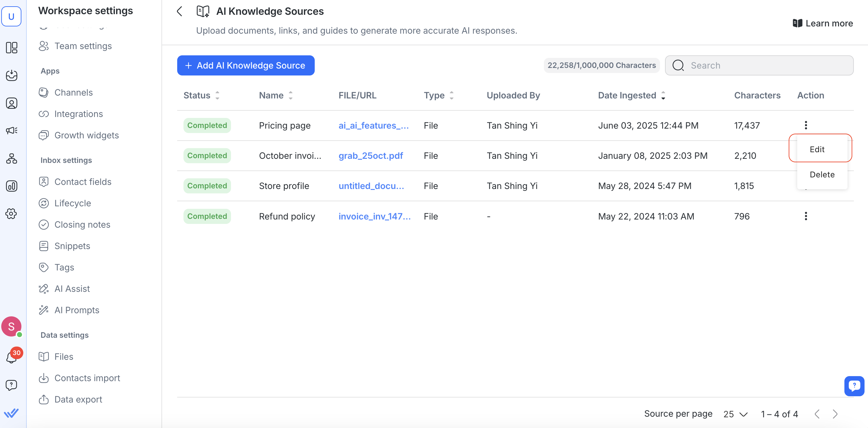Open the Contacts icon in left rail
Screen dimensions: 868x428
11,103
